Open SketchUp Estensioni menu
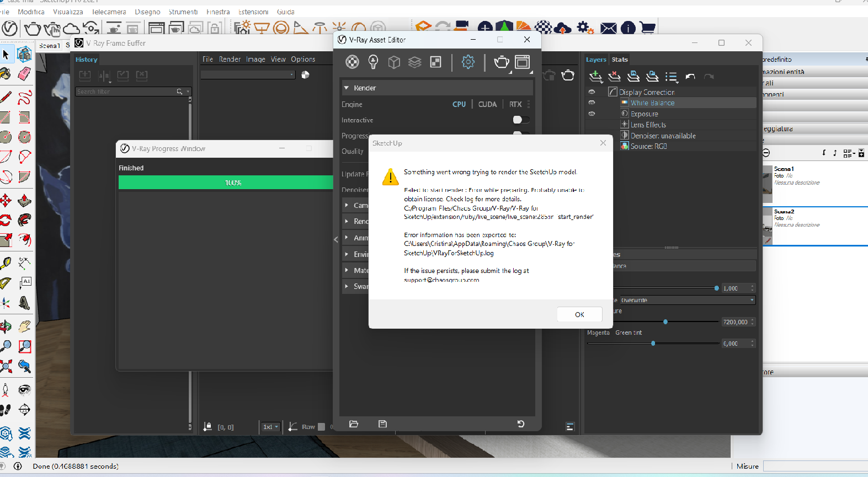Image resolution: width=868 pixels, height=477 pixels. 253,12
